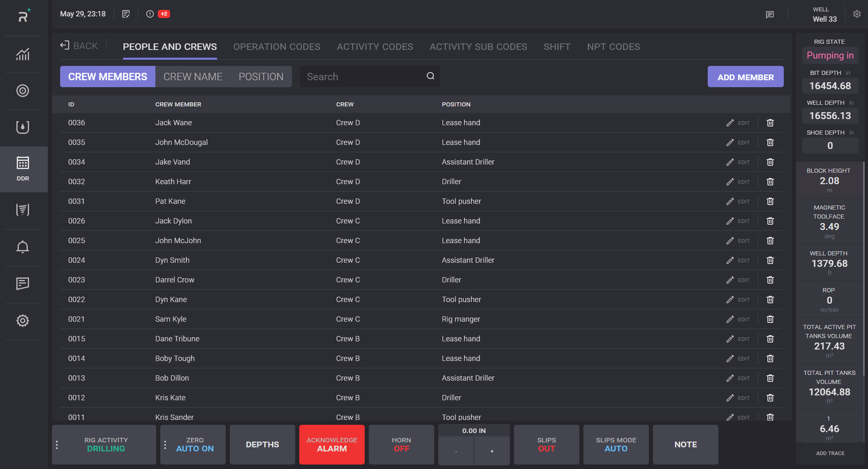Viewport: 868px width, 469px height.
Task: Open the fluid tank sidebar icon
Action: coord(23,127)
